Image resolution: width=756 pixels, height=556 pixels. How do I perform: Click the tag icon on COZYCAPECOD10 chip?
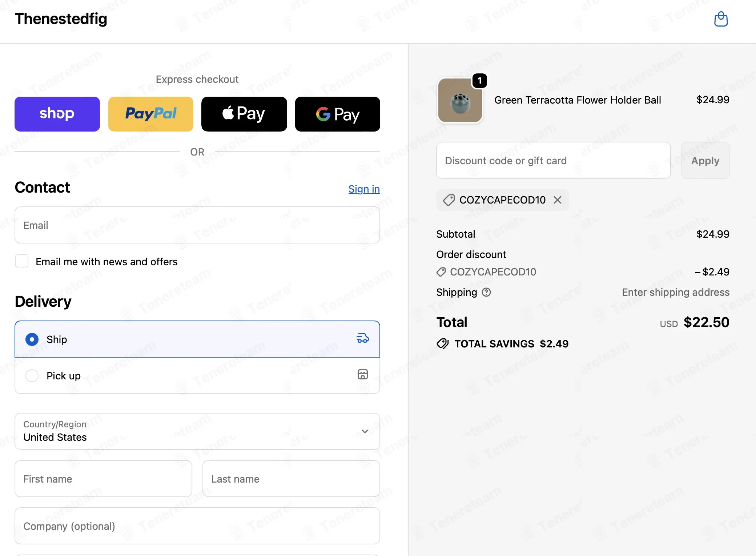(449, 200)
